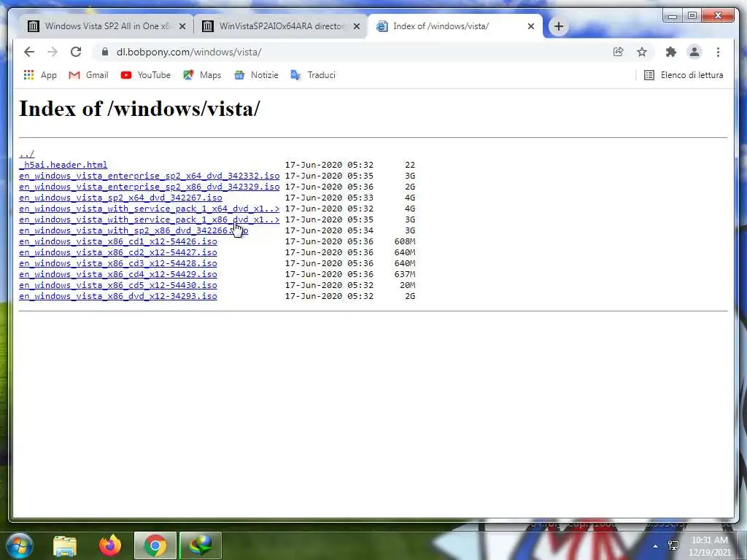Go to parent directory ../ link
The height and width of the screenshot is (560, 747).
[x=27, y=154]
